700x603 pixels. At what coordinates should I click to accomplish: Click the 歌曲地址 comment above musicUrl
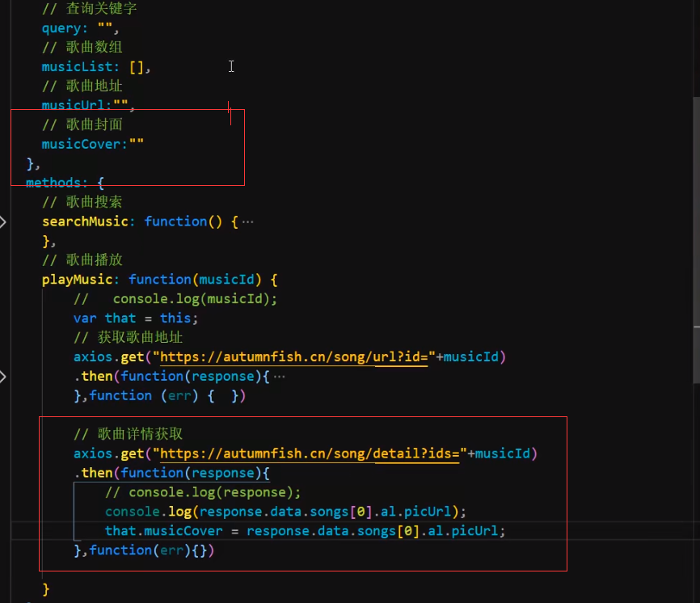tap(82, 86)
